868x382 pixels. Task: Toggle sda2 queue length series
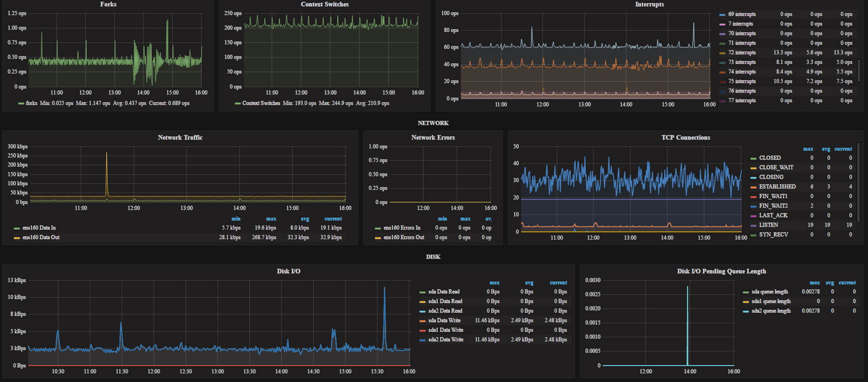pyautogui.click(x=771, y=311)
